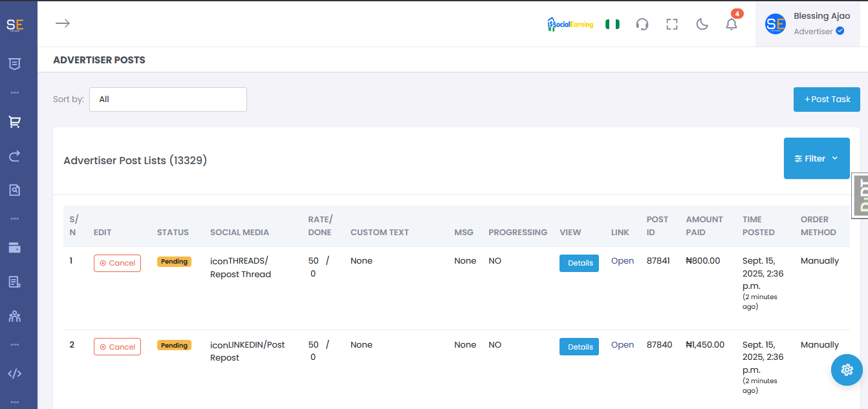The image size is (868, 409).
Task: Cancel the pending post 87841
Action: (117, 263)
